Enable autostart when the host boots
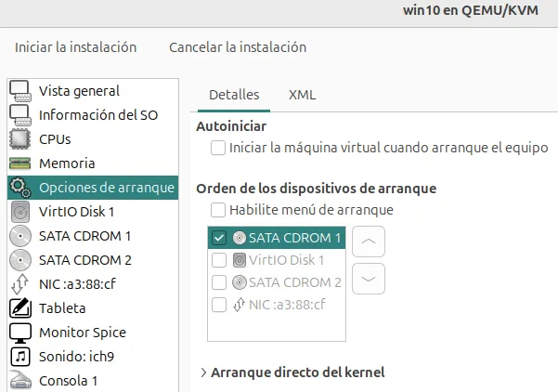The height and width of the screenshot is (392, 558). [x=218, y=148]
